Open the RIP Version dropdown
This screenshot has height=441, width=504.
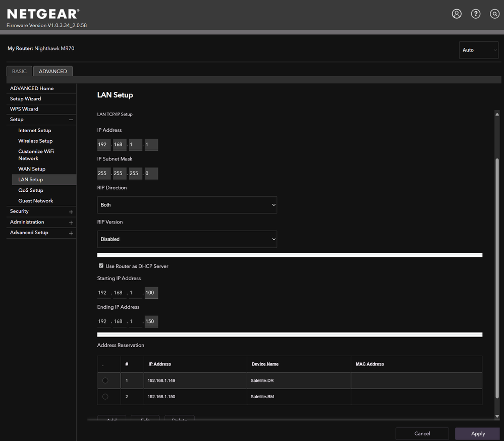(x=187, y=239)
